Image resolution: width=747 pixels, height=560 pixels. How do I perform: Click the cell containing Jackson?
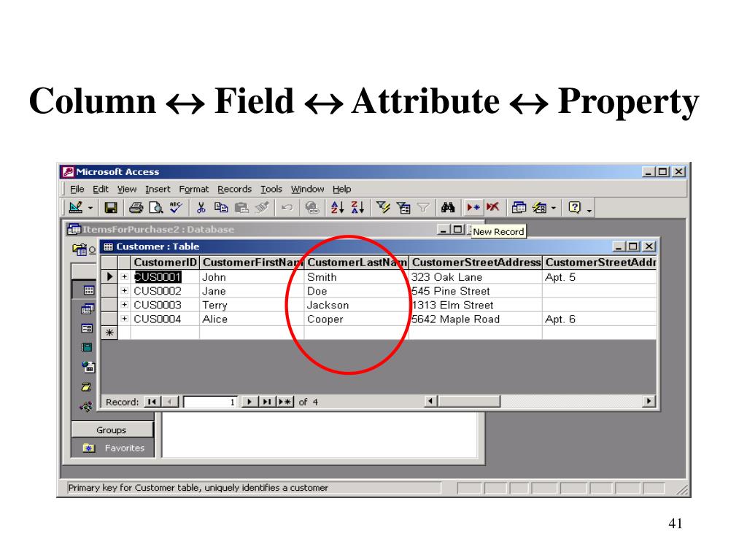pos(356,305)
